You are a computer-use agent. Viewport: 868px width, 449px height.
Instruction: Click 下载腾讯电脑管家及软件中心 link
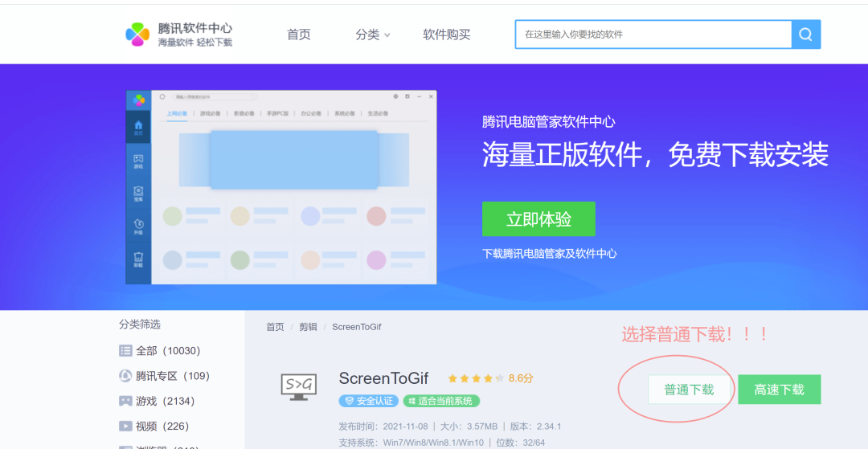pos(549,254)
